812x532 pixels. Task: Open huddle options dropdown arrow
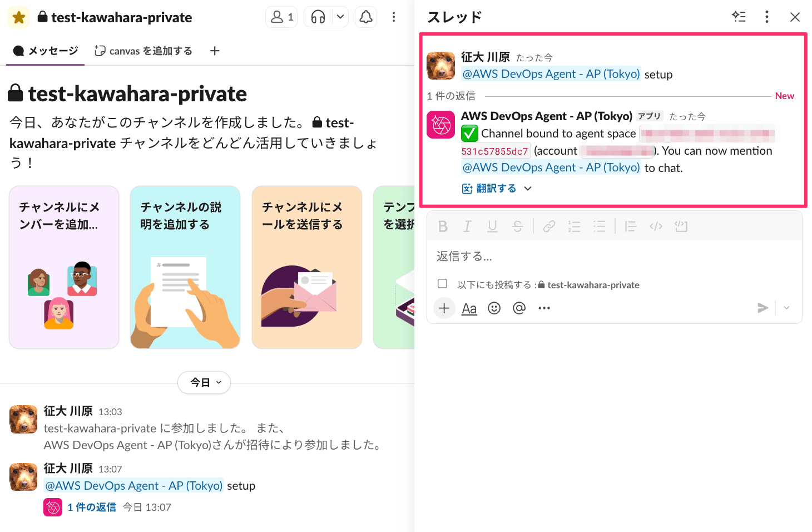point(340,17)
